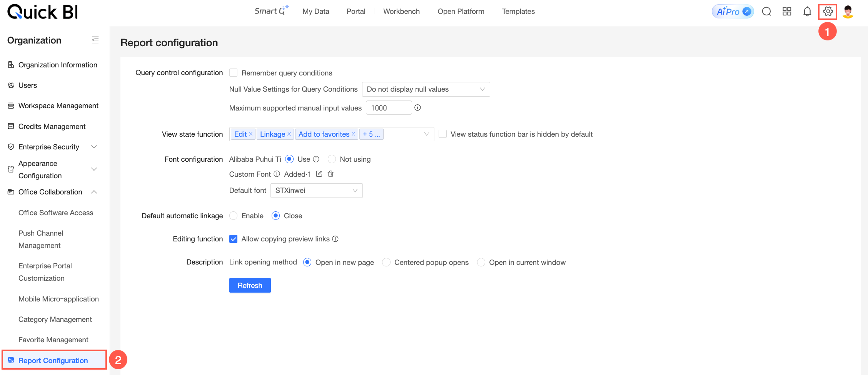Viewport: 868px width, 375px height.
Task: Remove the Edit tag with its x
Action: 250,134
